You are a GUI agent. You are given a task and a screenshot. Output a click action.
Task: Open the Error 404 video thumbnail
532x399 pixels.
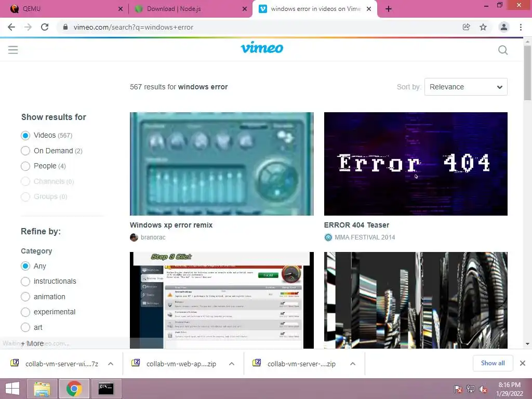[x=416, y=164]
